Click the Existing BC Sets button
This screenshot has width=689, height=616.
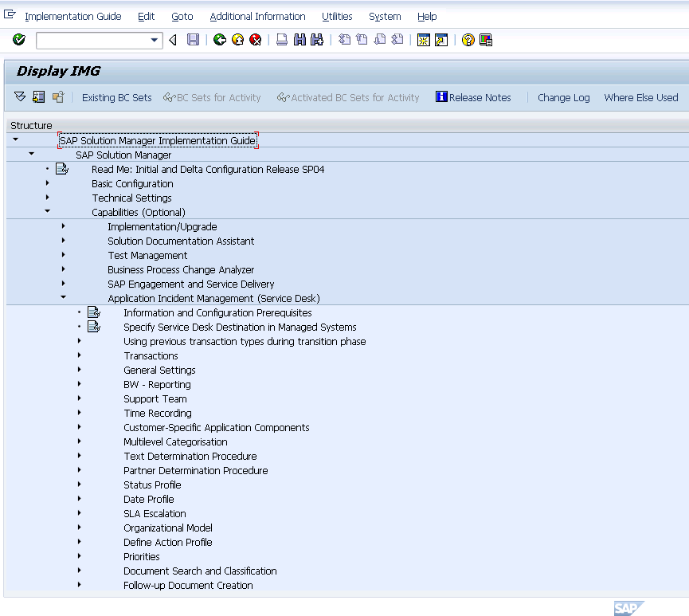tap(116, 97)
